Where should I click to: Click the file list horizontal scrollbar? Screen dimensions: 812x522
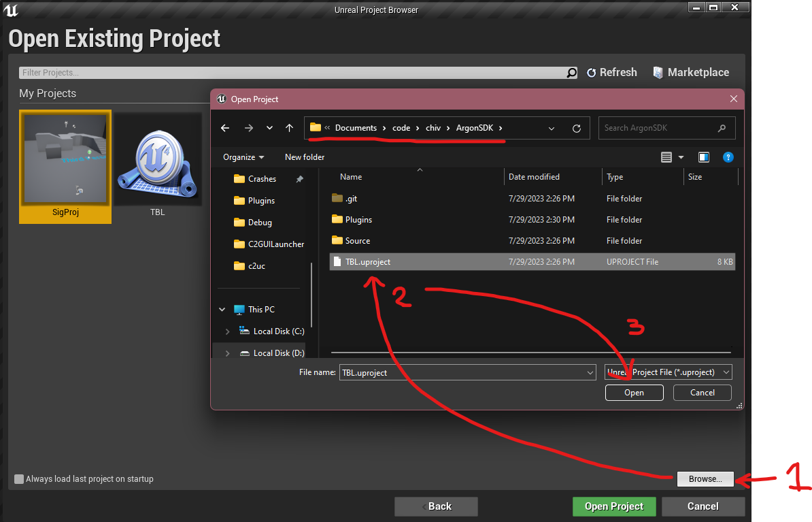(530, 353)
